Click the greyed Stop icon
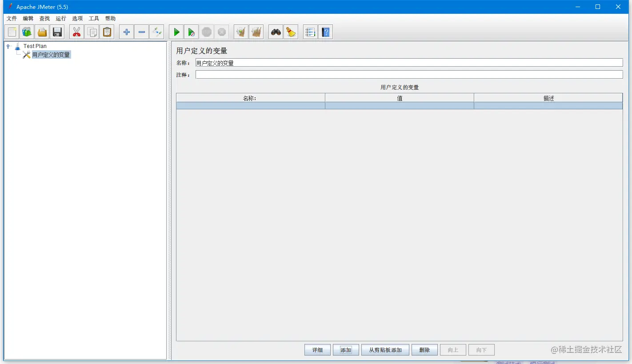The width and height of the screenshot is (632, 364). pos(207,32)
